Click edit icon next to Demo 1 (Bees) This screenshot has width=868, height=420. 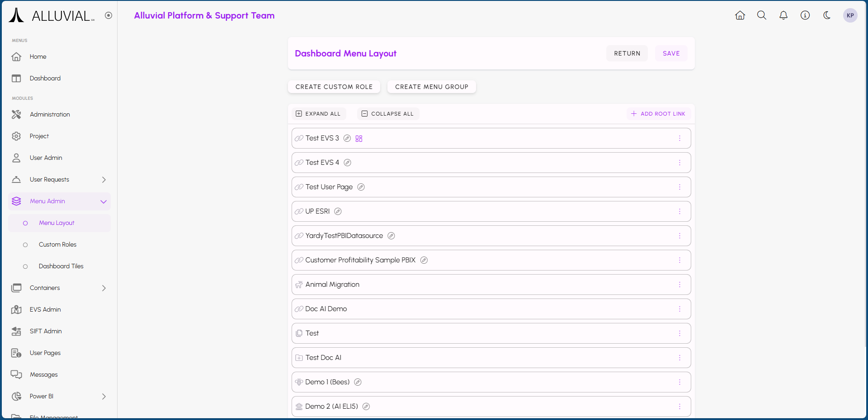coord(358,382)
